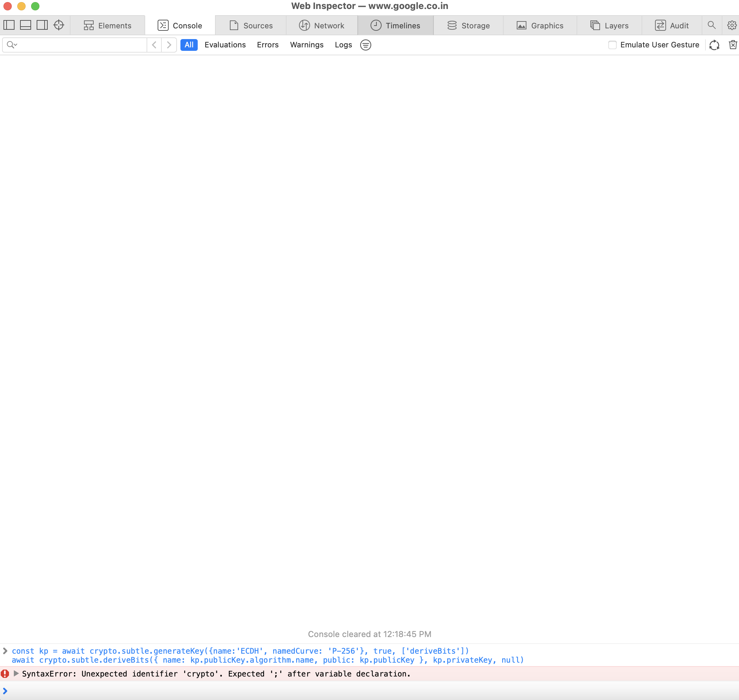The image size is (739, 700).
Task: Click the Timelines clock icon
Action: 376,25
